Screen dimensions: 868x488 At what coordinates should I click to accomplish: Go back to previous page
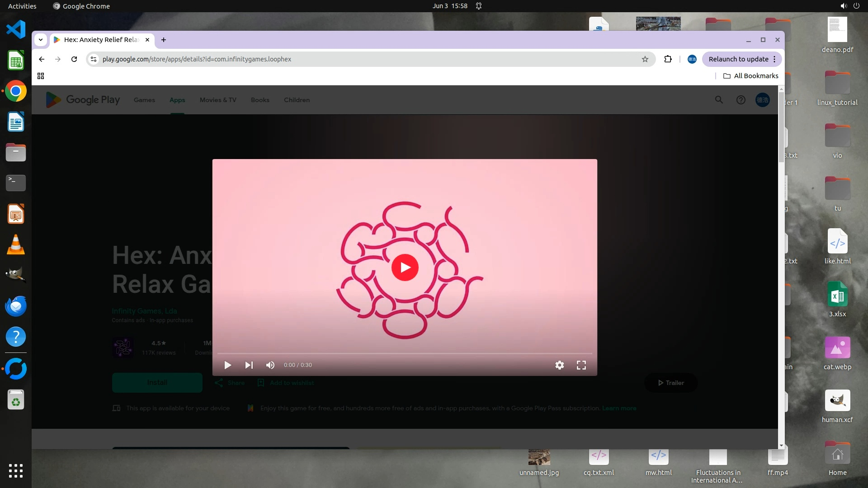[42, 59]
